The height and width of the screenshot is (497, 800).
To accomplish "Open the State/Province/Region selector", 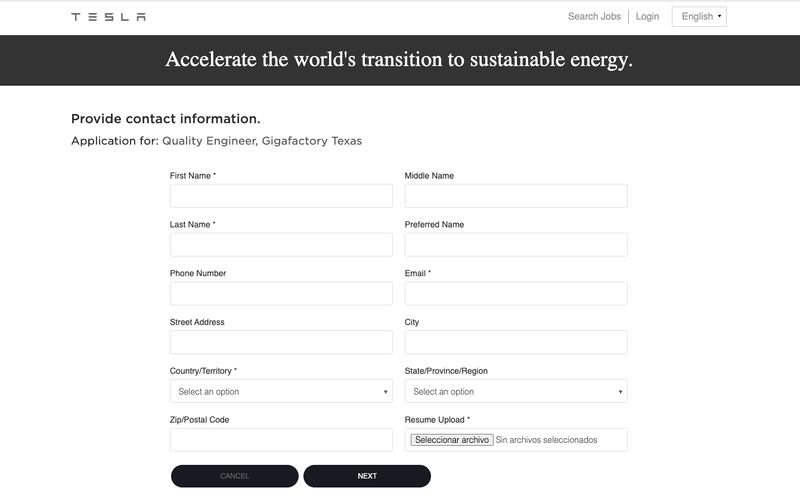I will (x=516, y=391).
